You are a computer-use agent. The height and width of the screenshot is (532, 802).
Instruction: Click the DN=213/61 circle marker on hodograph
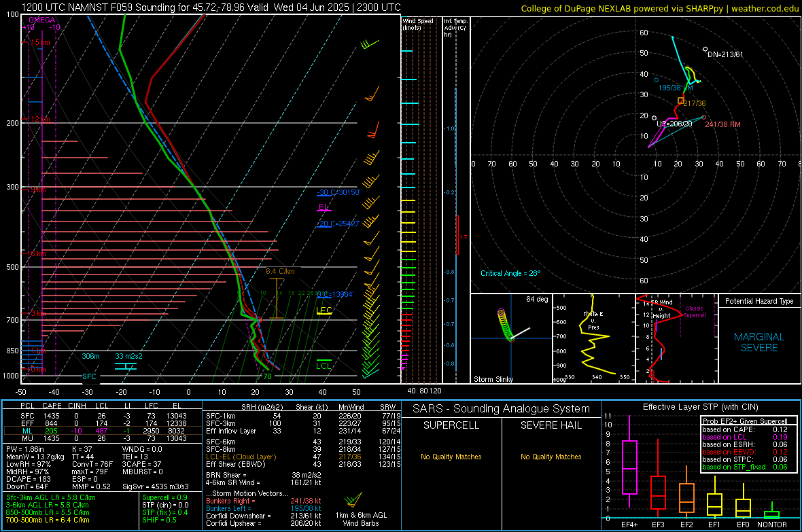pos(705,50)
